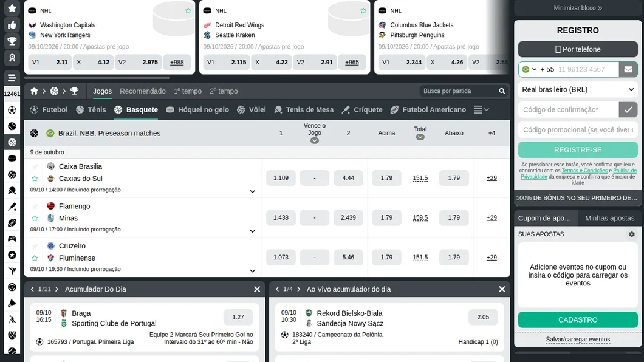Screen dimensions: 644x362
Task: Open Vence o Jogo market dropdown
Action: coord(315,141)
